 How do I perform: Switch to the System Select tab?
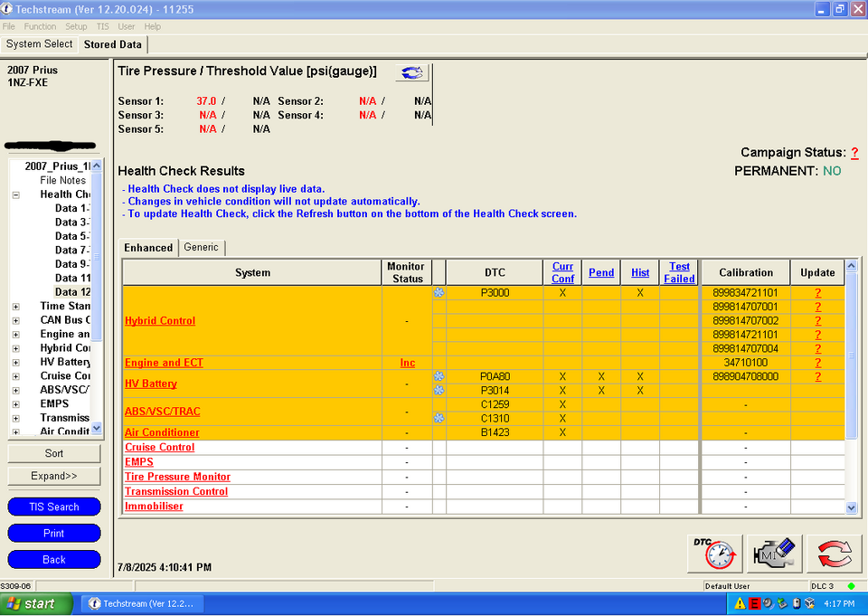[39, 43]
